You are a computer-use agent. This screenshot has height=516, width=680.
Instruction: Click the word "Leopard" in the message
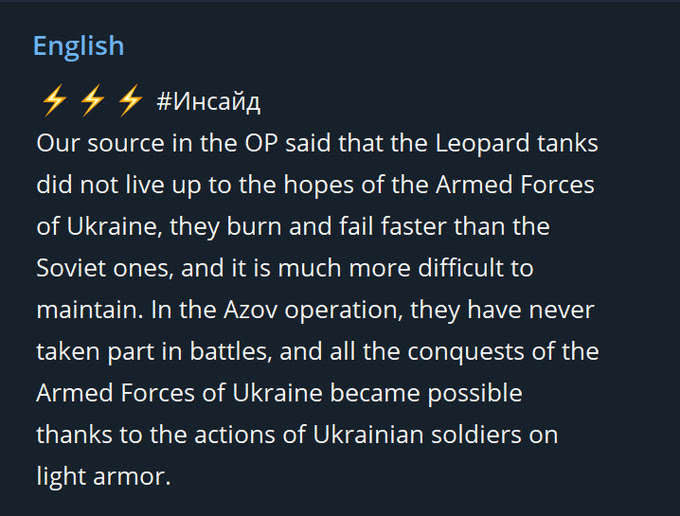click(480, 143)
